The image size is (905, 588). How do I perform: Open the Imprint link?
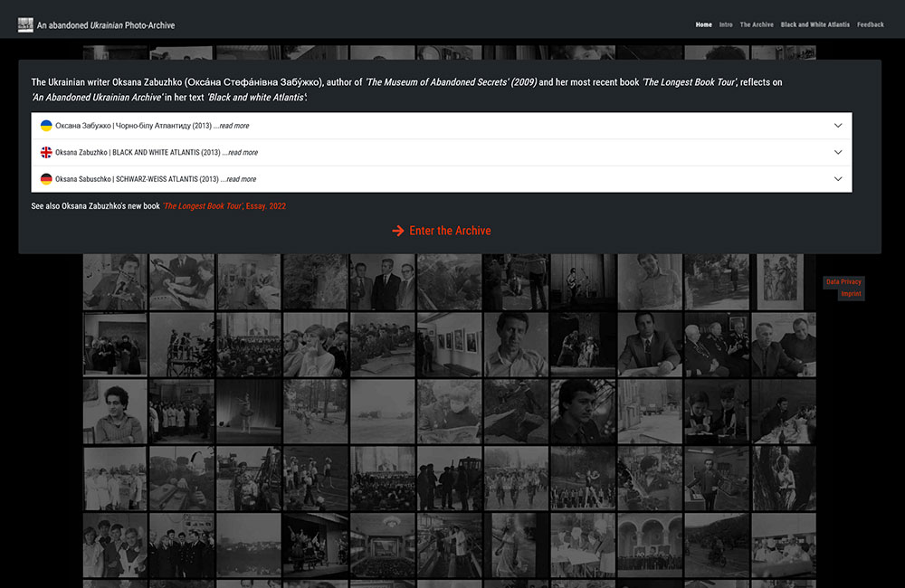(851, 294)
